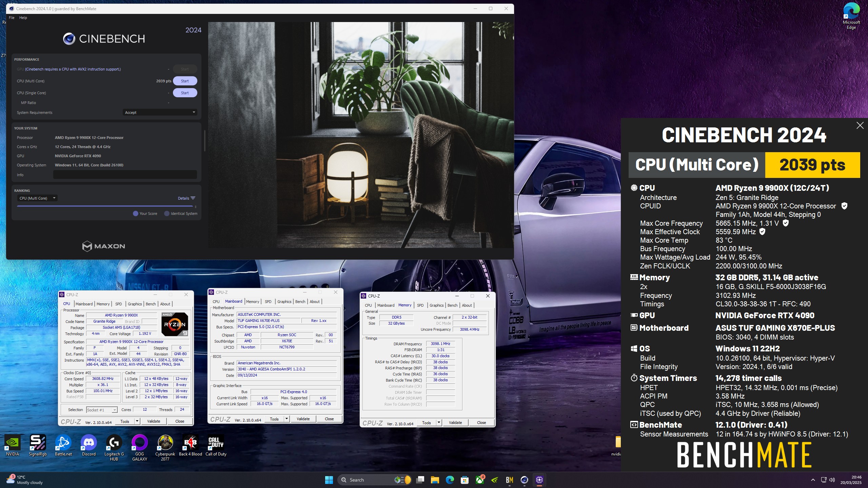
Task: Open the Back 4 Blood desktop shortcut
Action: point(191,445)
